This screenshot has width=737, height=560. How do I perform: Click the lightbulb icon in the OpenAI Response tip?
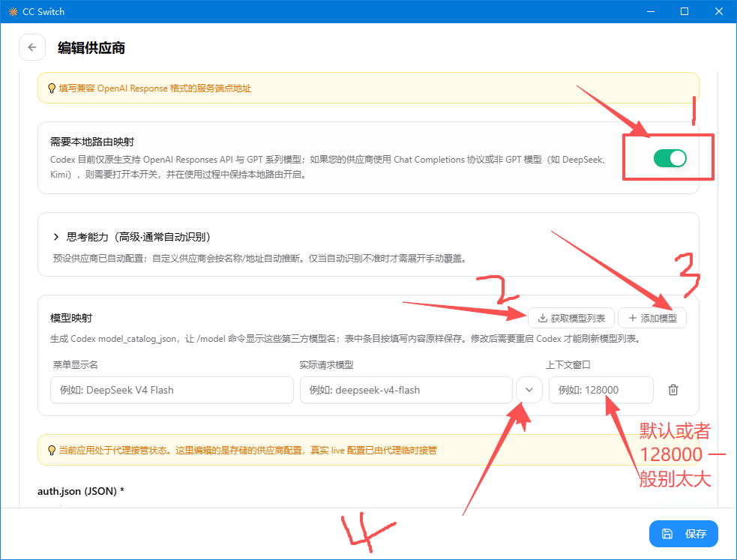52,88
